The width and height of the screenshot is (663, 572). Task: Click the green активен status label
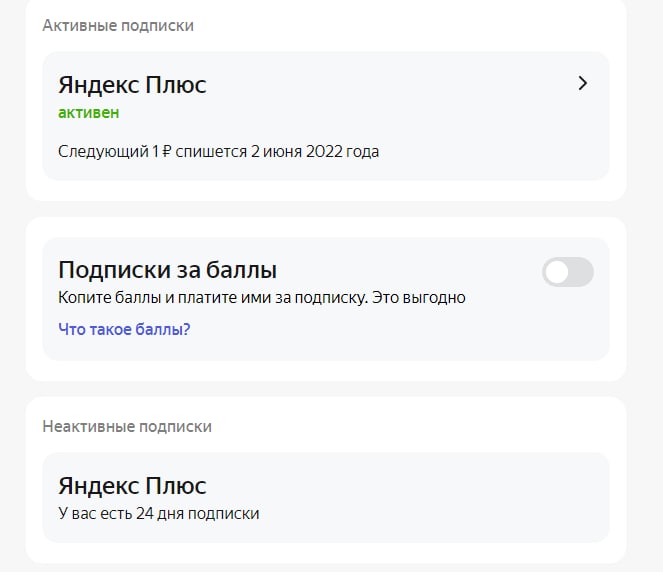click(88, 113)
